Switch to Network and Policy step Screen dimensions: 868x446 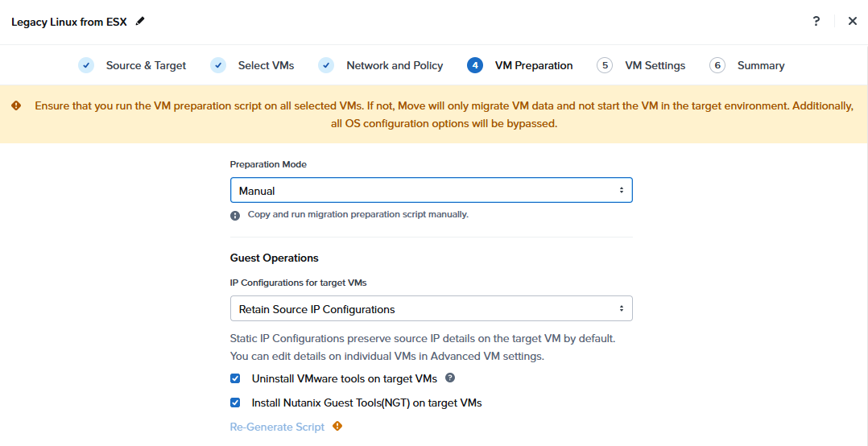pos(395,65)
